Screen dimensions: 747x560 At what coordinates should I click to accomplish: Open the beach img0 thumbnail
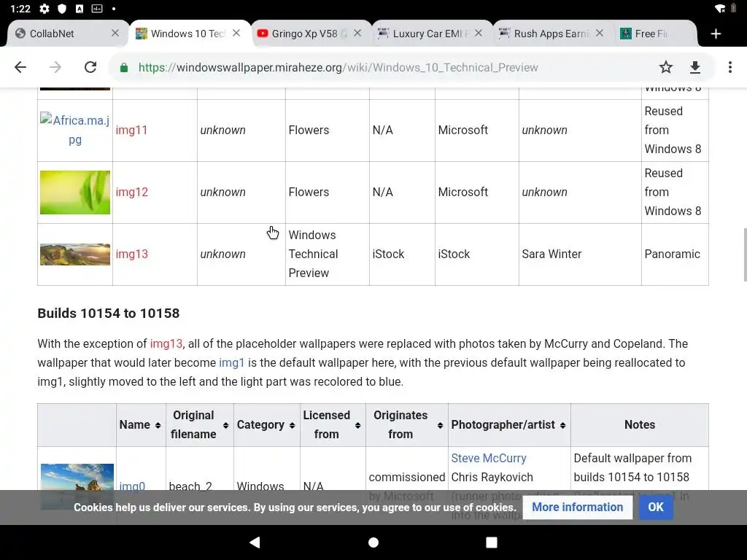tap(77, 486)
